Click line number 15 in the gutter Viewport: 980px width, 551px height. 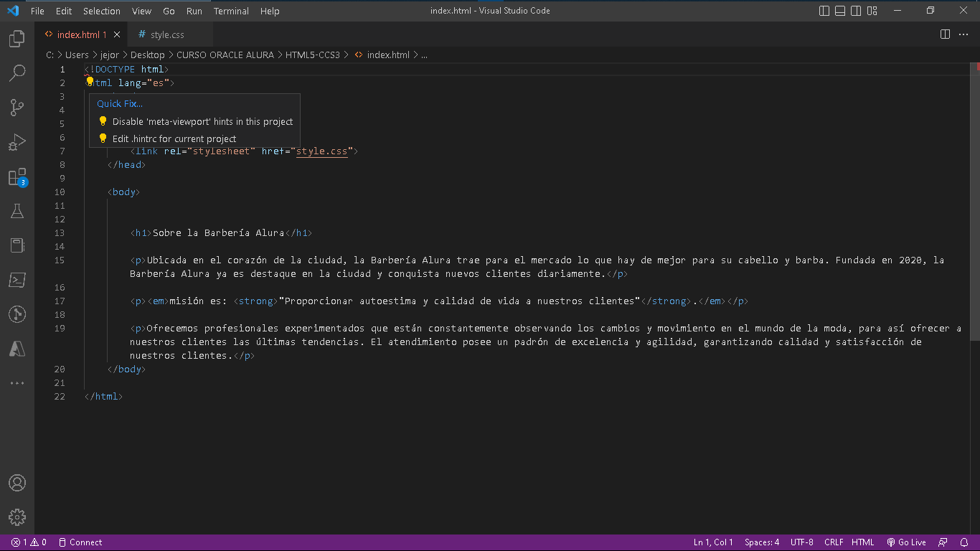59,260
